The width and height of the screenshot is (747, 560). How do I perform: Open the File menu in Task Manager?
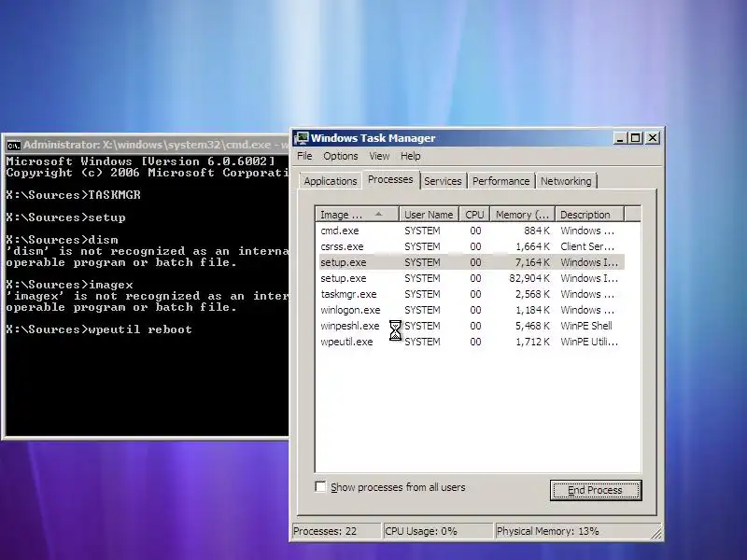[x=304, y=156]
